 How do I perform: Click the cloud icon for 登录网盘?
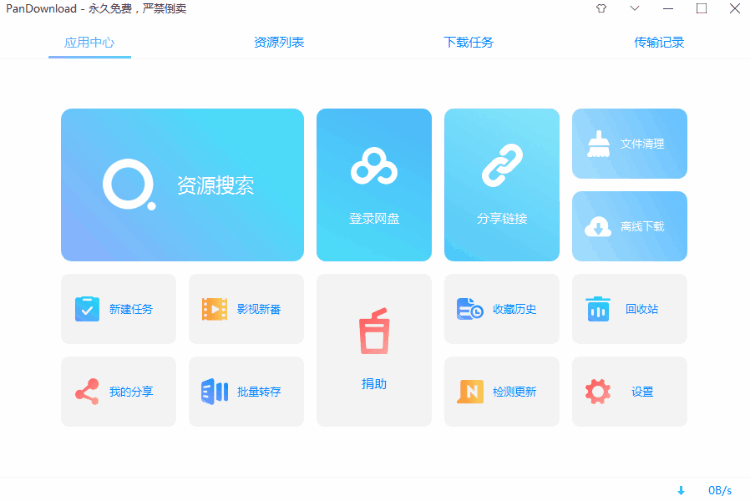[x=374, y=166]
